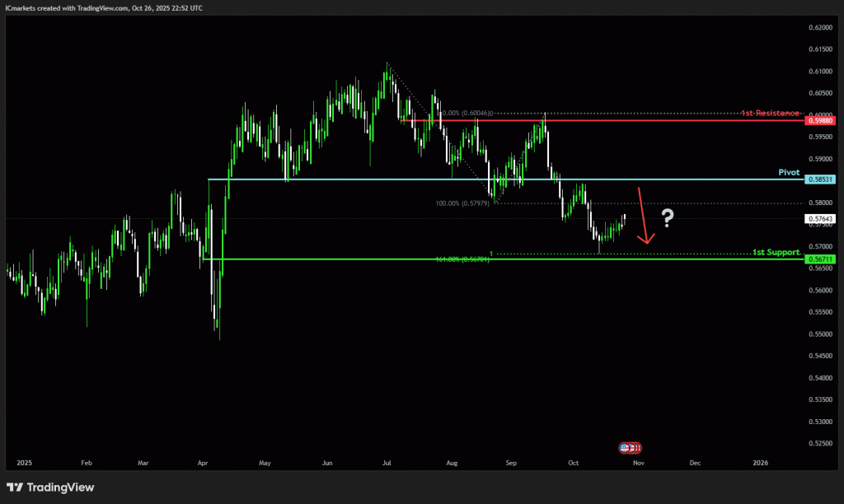Screen dimensions: 844x504
Task: Click the Nov label on the time axis
Action: [637, 464]
